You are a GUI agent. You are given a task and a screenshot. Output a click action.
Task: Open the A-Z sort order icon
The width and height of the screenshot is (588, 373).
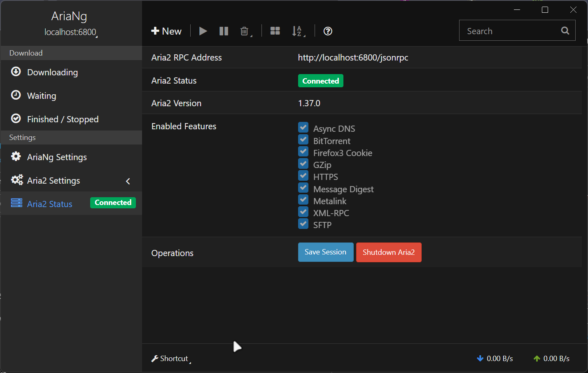click(x=297, y=31)
